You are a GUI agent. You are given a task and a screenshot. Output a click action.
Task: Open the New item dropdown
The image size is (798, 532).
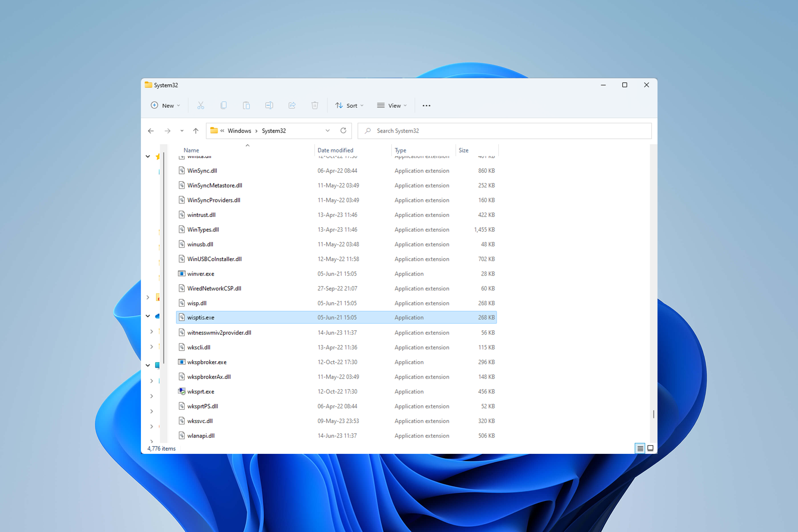pos(165,106)
